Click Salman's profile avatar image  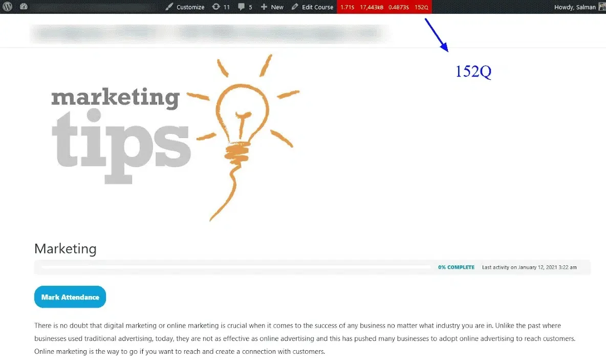coord(600,7)
